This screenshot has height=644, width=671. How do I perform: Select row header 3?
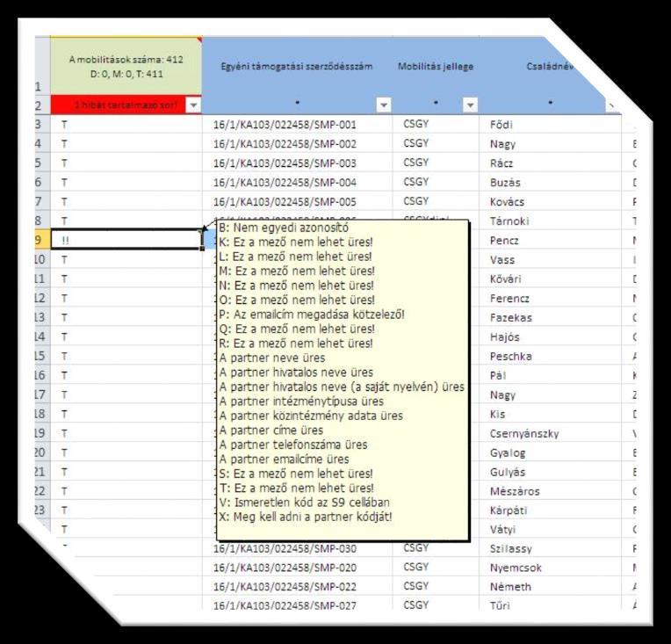[42, 125]
